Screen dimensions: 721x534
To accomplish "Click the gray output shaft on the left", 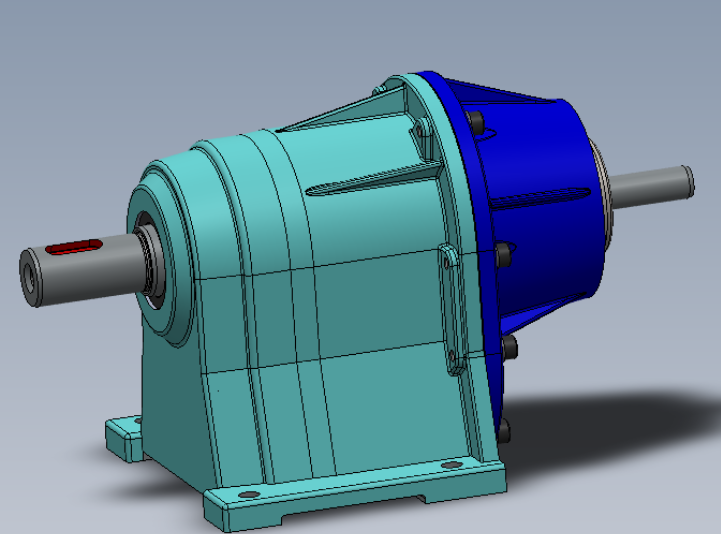I will pos(83,270).
